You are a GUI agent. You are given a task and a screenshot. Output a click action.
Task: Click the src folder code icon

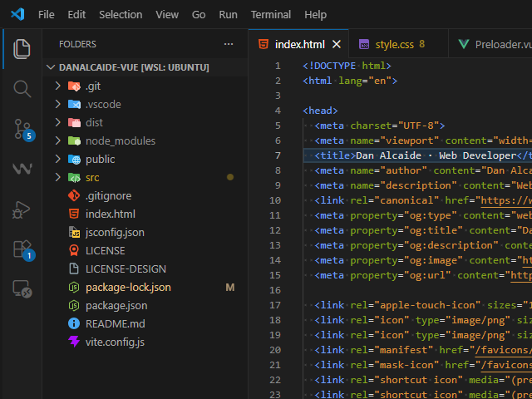tap(74, 177)
